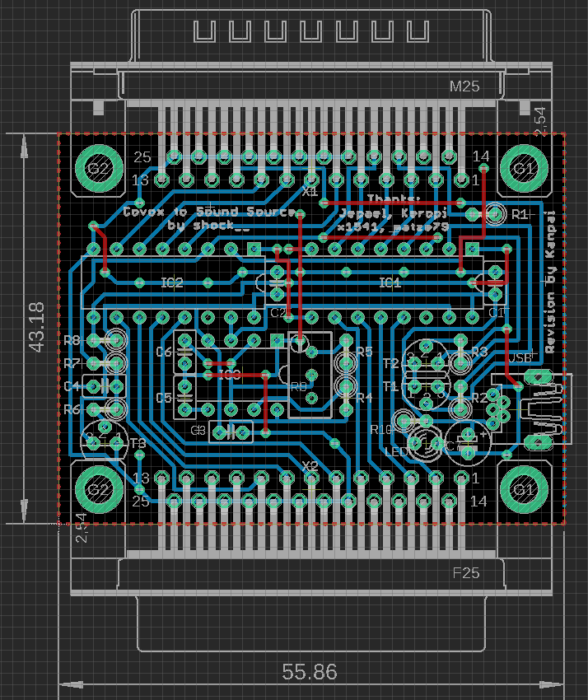Click the R8 resistor label
588x700 pixels.
(x=72, y=341)
